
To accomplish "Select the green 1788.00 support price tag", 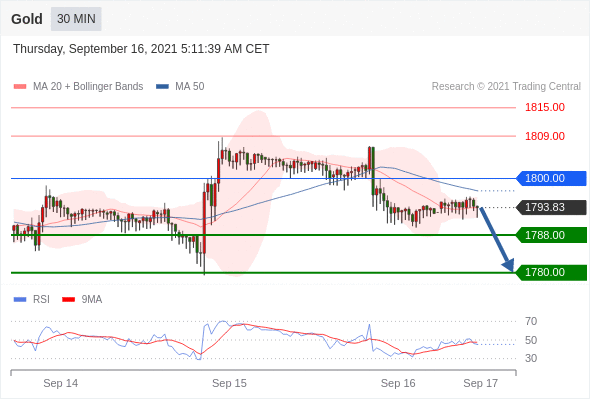I will tap(551, 235).
